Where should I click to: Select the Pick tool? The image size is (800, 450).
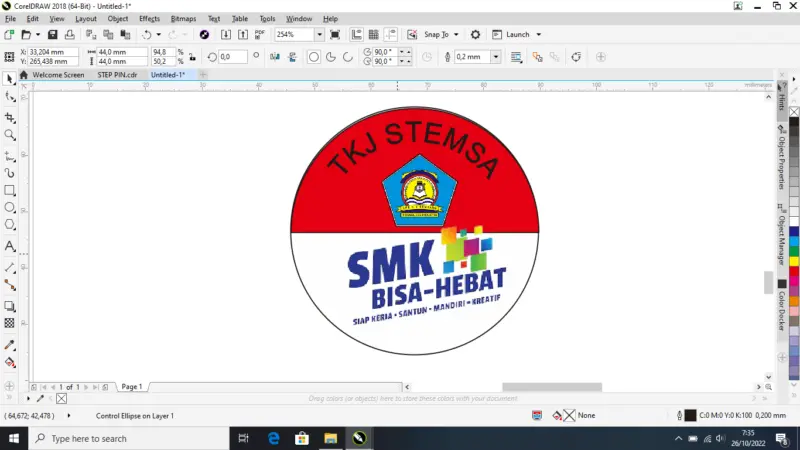9,79
